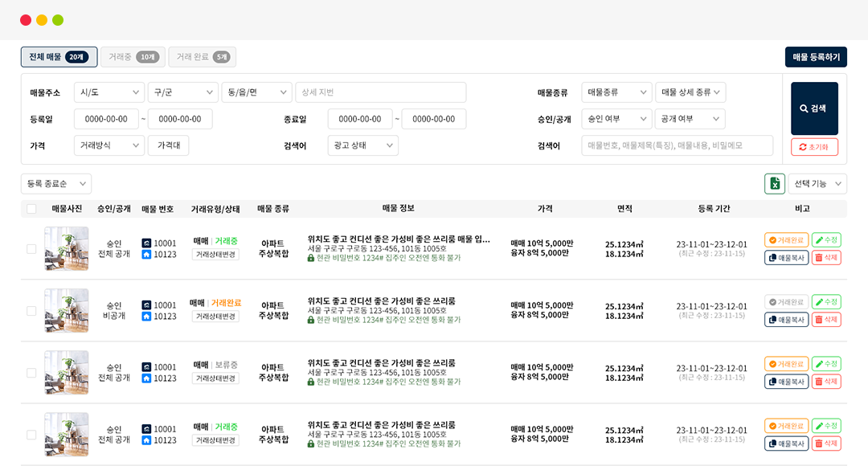Expand the 등록 종료순 sort dropdown
This screenshot has width=868, height=466.
56,184
